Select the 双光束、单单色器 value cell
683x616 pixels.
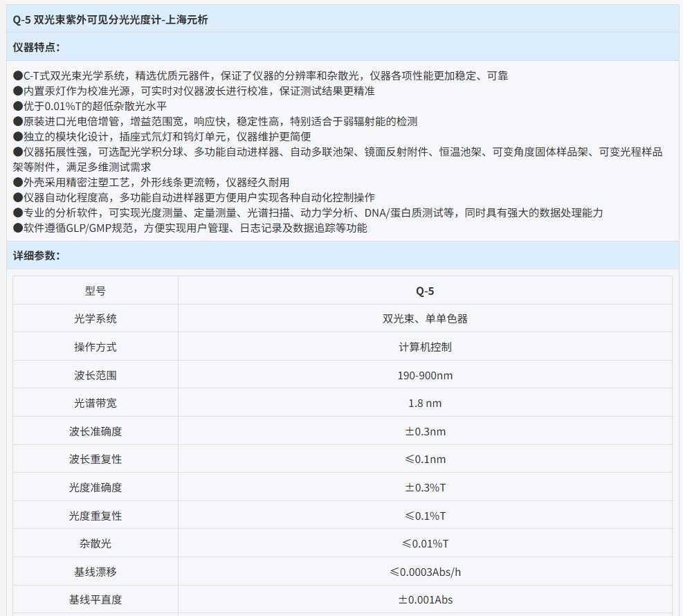[x=425, y=319]
